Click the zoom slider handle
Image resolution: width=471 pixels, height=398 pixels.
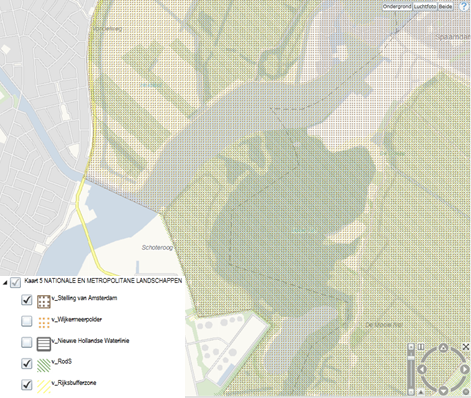click(411, 358)
